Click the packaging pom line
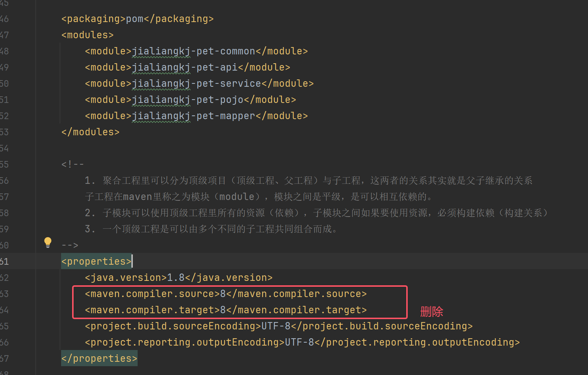Screen dimensions: 588x375 138,19
